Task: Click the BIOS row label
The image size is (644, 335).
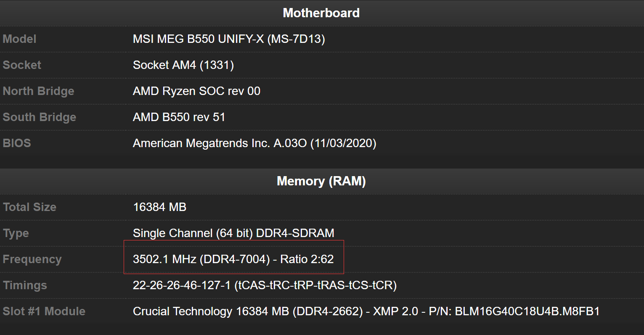Action: (x=17, y=143)
